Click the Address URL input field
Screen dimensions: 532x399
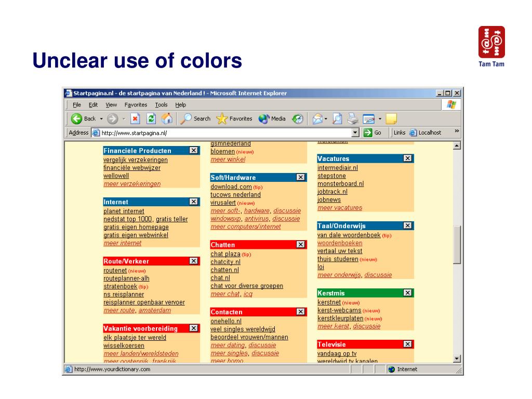tap(225, 132)
